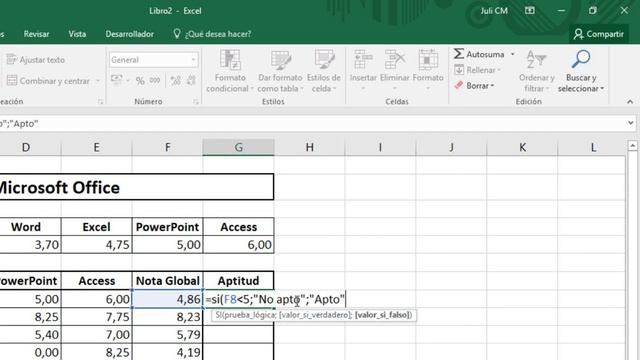
Task: Apply thousands separator (000) style
Action: 155,80
